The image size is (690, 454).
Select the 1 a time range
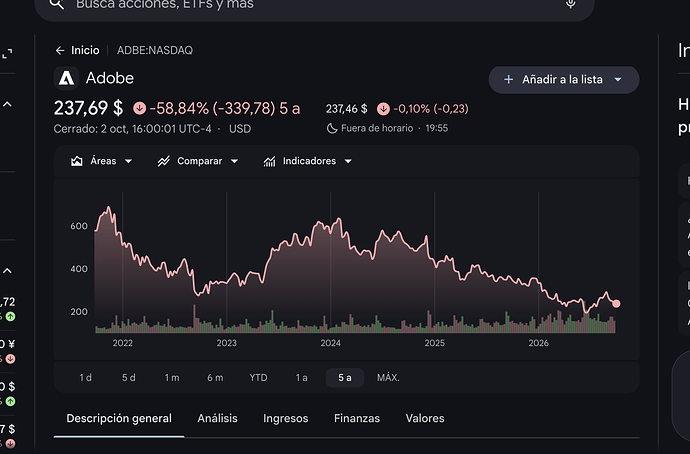pos(301,377)
